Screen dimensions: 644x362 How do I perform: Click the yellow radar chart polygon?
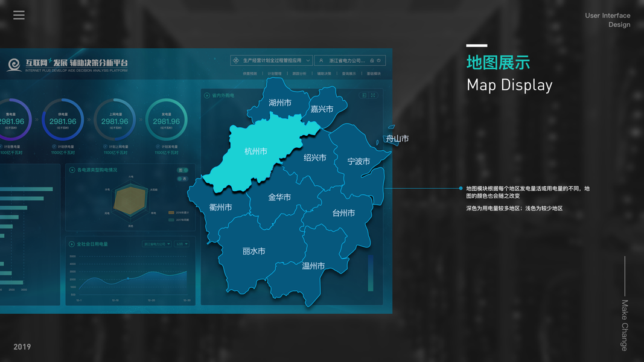point(130,201)
